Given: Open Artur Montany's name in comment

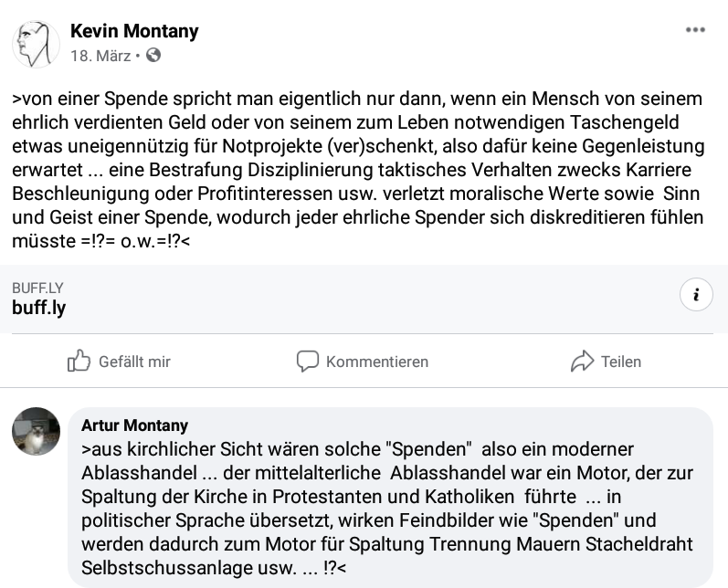Looking at the screenshot, I should point(134,425).
